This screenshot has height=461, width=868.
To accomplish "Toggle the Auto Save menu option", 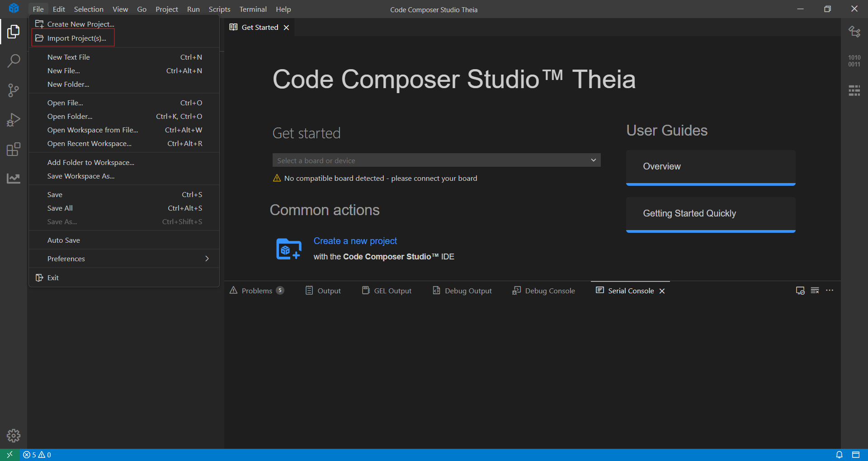I will click(124, 240).
